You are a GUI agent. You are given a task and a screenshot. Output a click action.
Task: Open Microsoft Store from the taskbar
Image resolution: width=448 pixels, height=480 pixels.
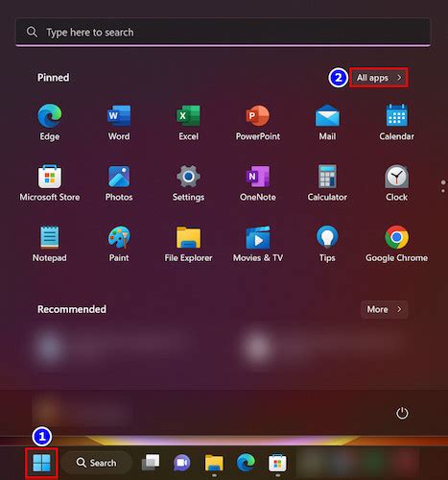[x=277, y=463]
